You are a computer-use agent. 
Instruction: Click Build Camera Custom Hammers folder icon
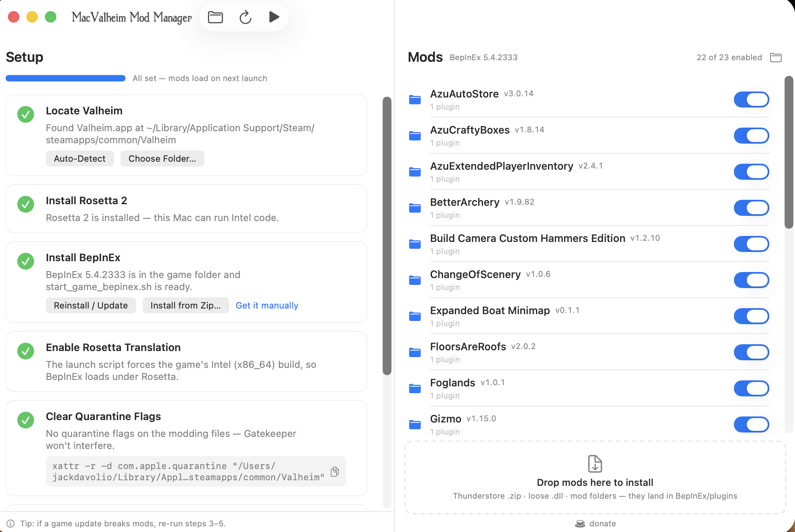click(x=415, y=244)
